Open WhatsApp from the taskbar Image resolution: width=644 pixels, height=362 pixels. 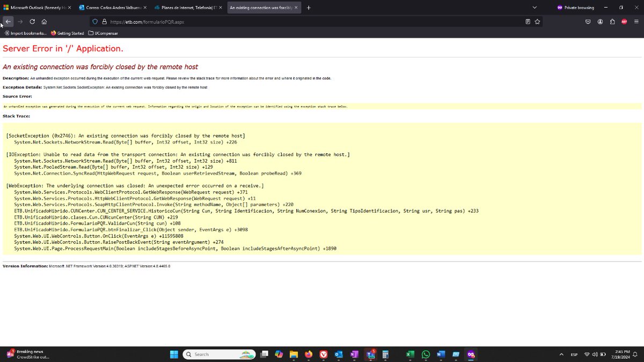click(x=426, y=354)
